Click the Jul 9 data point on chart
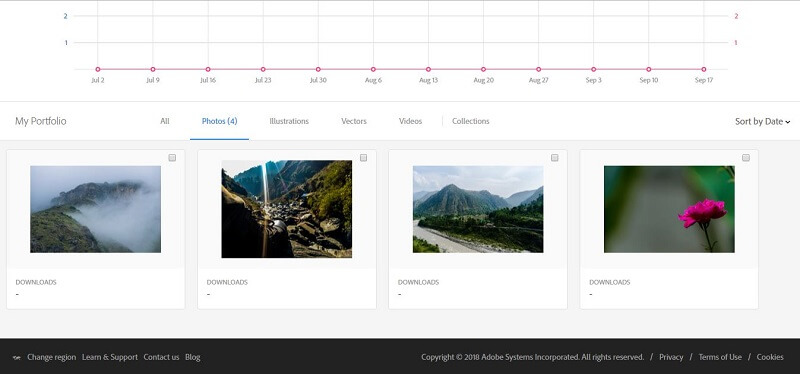The image size is (800, 374). (x=153, y=69)
